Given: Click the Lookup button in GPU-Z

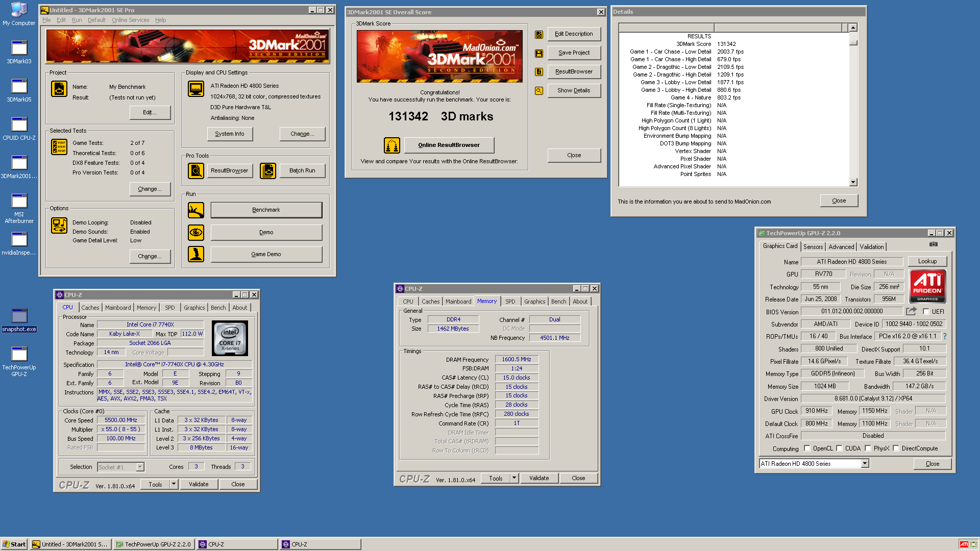Looking at the screenshot, I should pos(927,261).
